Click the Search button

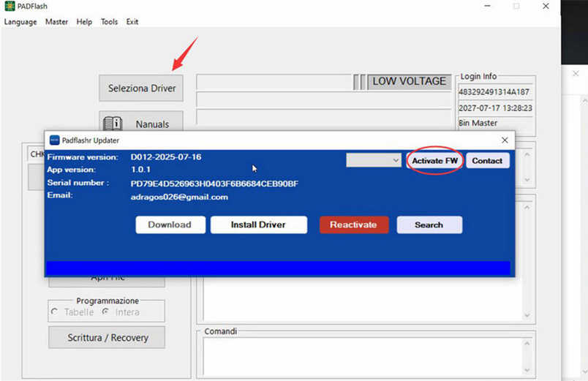click(429, 225)
